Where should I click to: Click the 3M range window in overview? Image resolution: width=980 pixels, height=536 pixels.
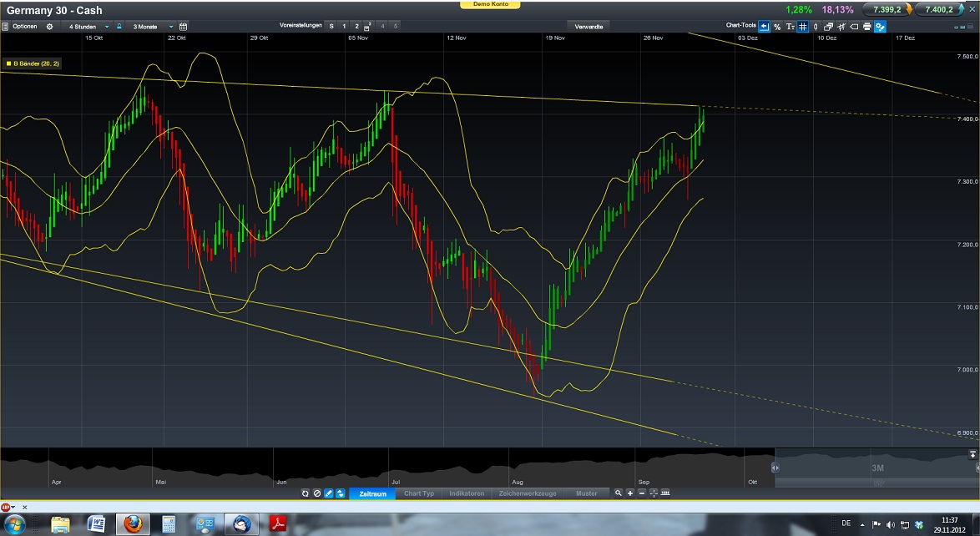coord(876,468)
